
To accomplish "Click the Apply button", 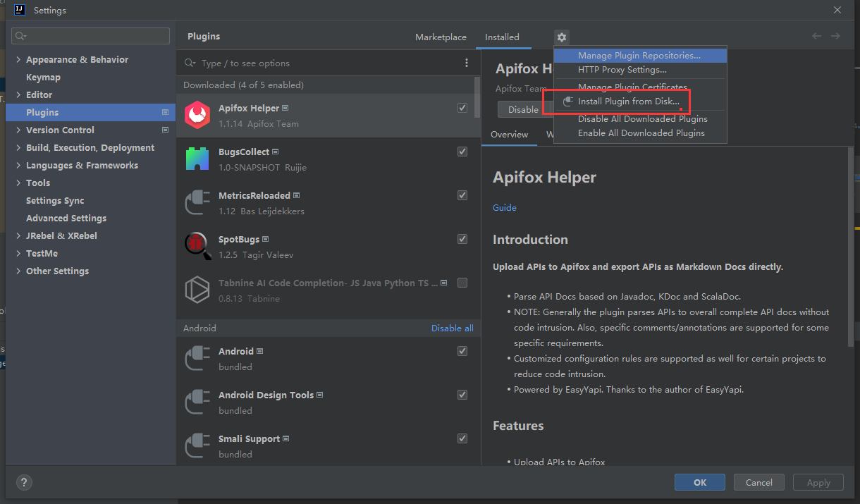I will (818, 483).
